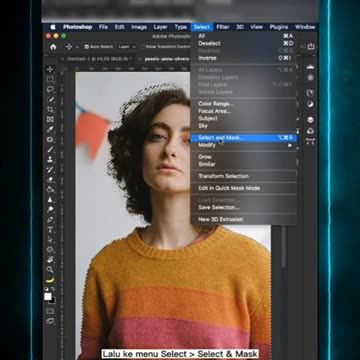Open the Edit menu

120,27
